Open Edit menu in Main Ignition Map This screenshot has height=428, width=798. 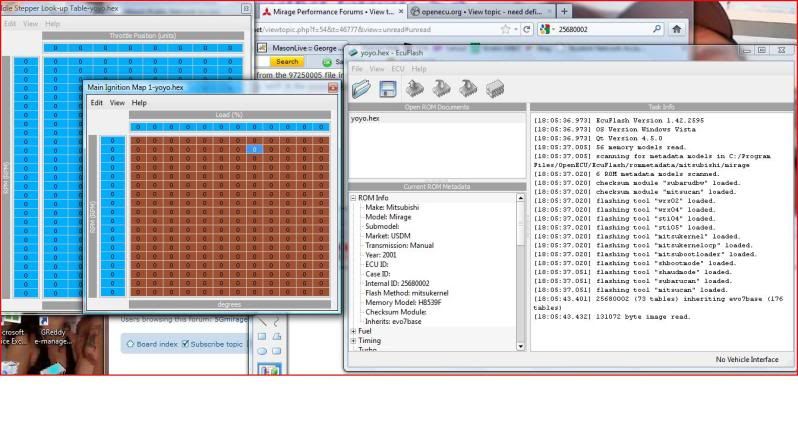(x=97, y=103)
